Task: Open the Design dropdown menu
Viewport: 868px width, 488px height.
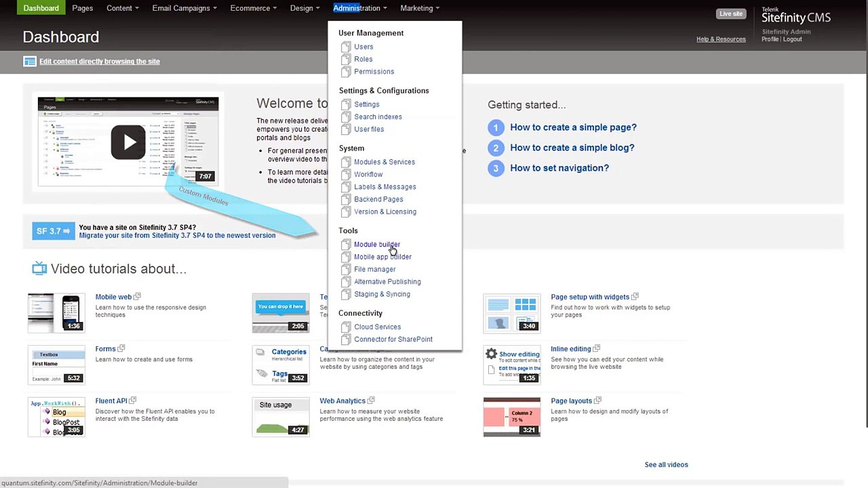Action: [305, 8]
